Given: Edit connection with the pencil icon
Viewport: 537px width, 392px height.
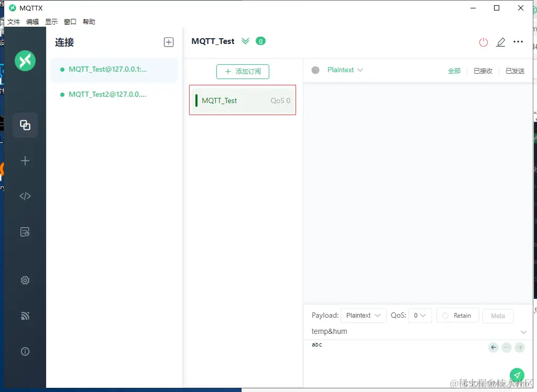Looking at the screenshot, I should point(501,42).
